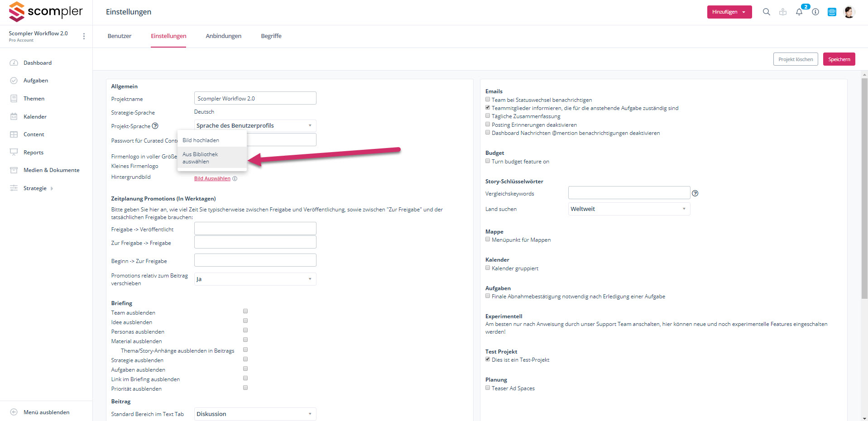Click the Projektname input field
This screenshot has width=868, height=421.
(255, 99)
